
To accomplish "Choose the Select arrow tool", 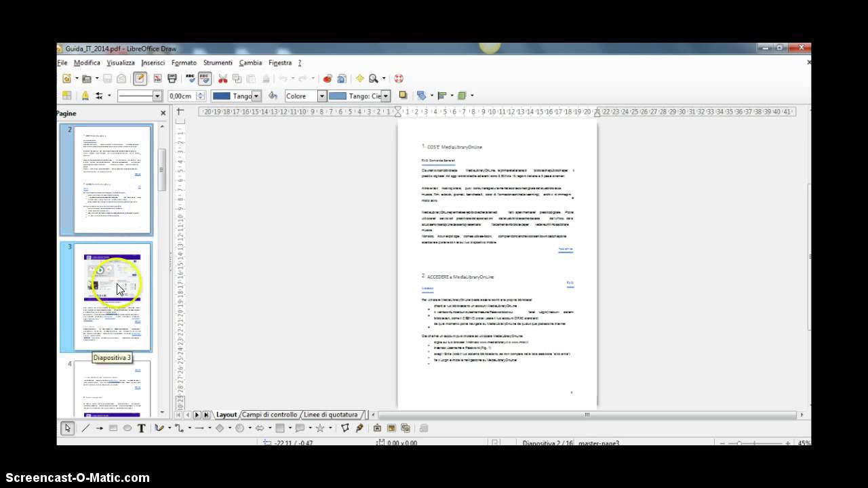I will pos(67,428).
